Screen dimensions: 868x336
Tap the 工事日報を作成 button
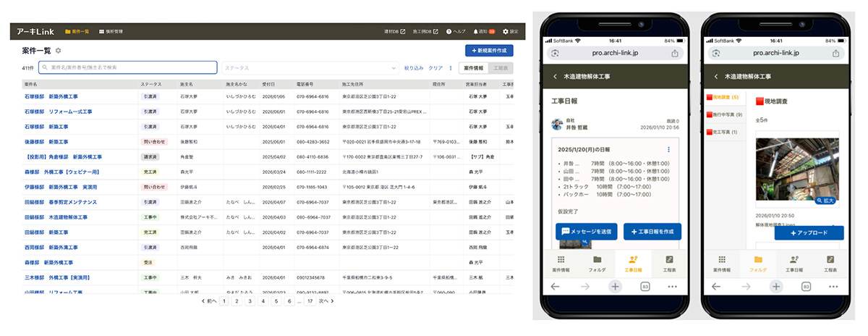coord(652,231)
